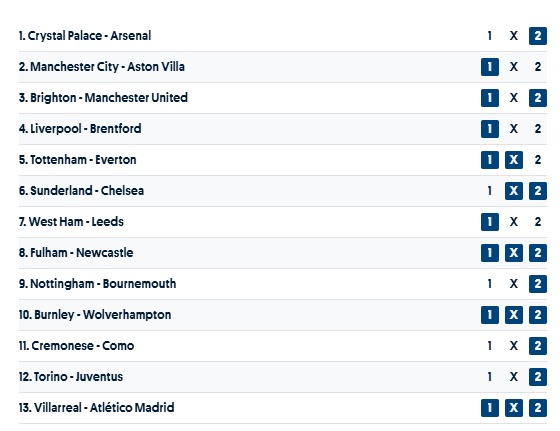This screenshot has height=431, width=560.
Task: Deselect X for Tottenham - Everton
Action: tap(514, 160)
